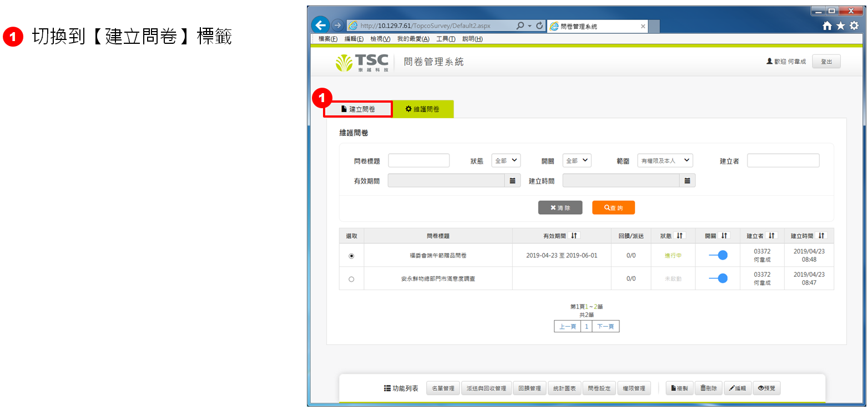Click the calendar icon for 有效期間
Image resolution: width=868 pixels, height=410 pixels.
(x=512, y=181)
